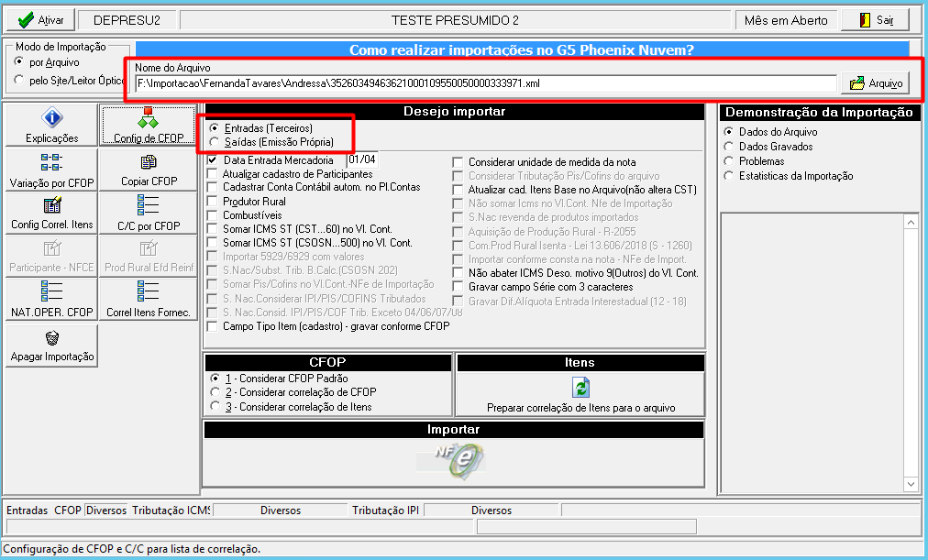Click the scrollbar down arrow in the demonstration panel
The width and height of the screenshot is (928, 560).
[911, 484]
